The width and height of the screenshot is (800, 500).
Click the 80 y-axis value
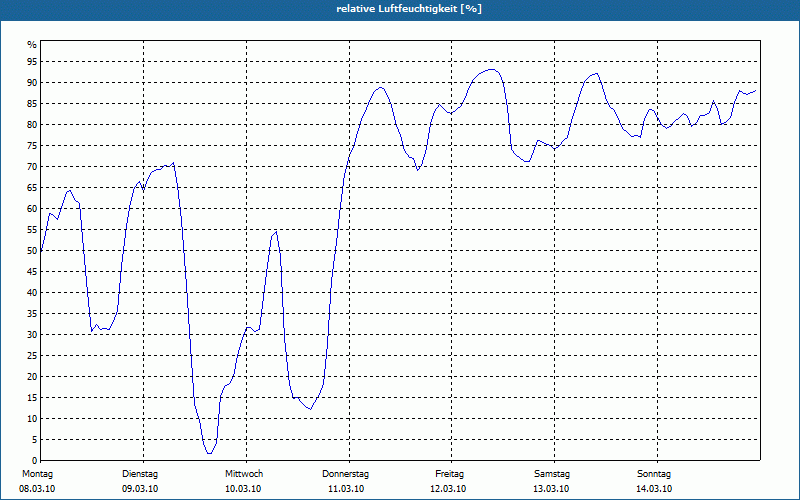[32, 124]
